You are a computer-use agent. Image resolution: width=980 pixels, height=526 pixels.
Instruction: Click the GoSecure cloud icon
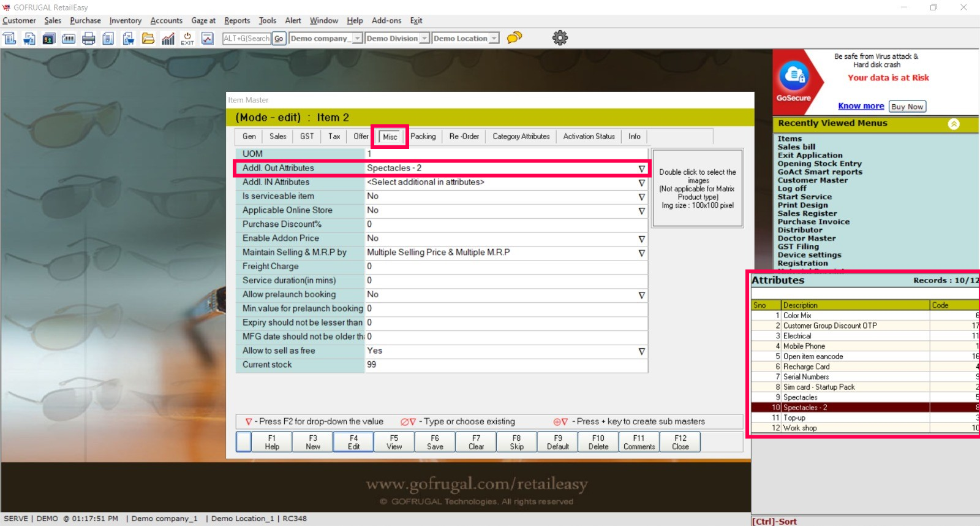(x=794, y=76)
